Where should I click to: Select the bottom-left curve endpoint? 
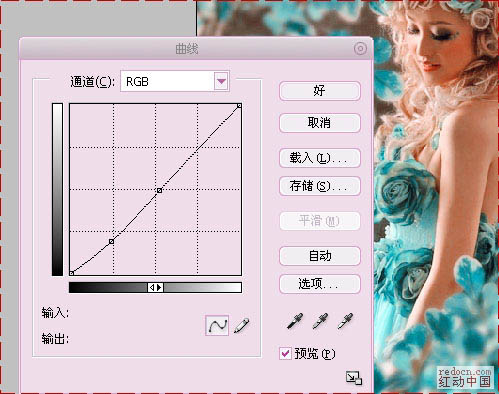[71, 273]
